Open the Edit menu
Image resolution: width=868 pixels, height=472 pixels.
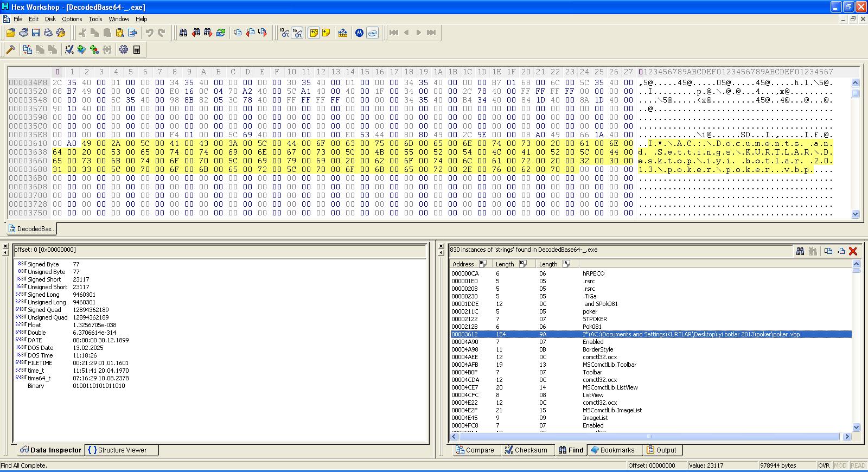(34, 19)
